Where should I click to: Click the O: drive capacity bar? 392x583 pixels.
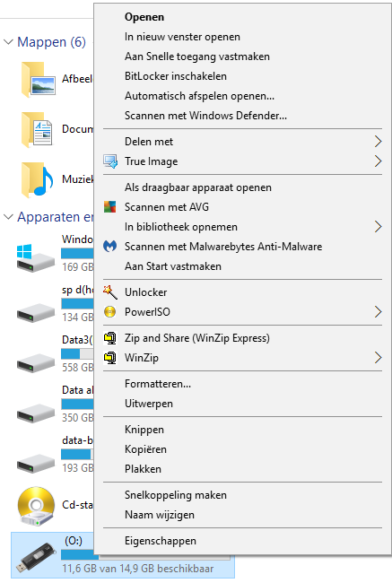coord(145,557)
